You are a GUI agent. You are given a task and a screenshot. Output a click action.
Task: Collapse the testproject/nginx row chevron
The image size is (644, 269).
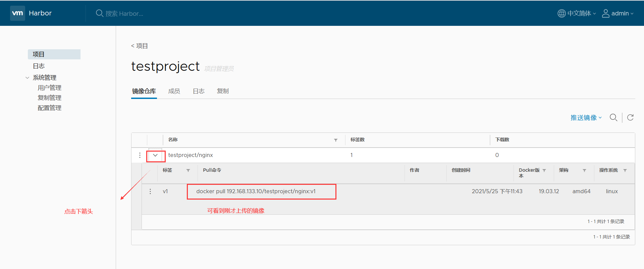155,155
